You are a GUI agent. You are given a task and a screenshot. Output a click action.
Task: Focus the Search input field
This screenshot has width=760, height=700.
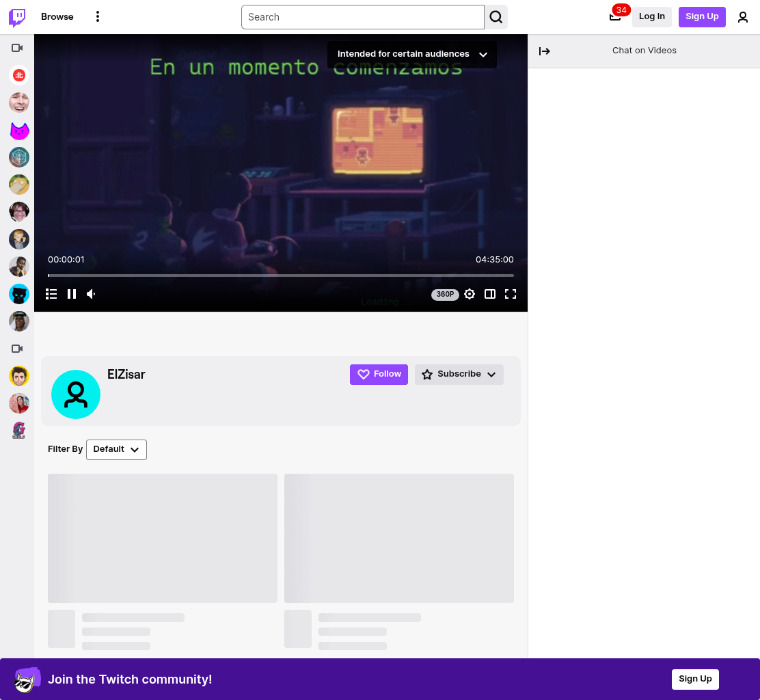[x=362, y=17]
